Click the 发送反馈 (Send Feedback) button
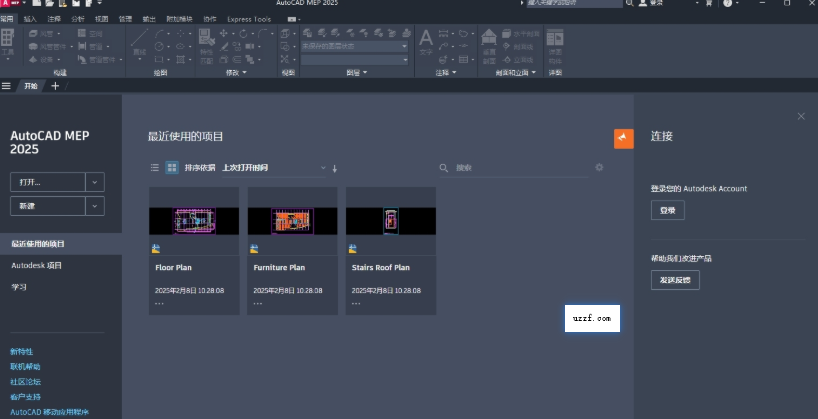 pyautogui.click(x=675, y=280)
